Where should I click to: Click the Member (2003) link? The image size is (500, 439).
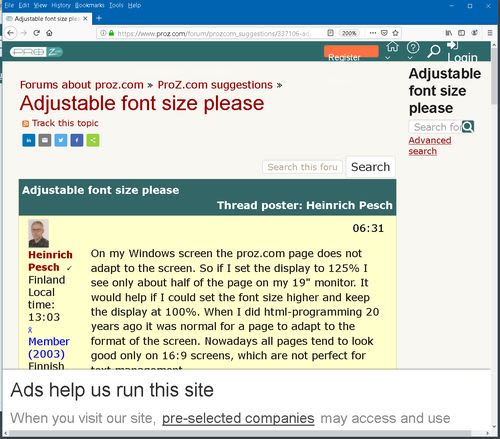pos(49,348)
